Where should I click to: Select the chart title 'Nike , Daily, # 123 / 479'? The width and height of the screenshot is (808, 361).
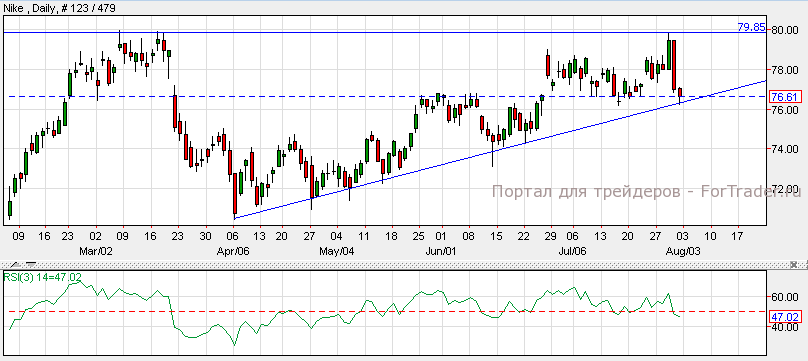(x=60, y=8)
